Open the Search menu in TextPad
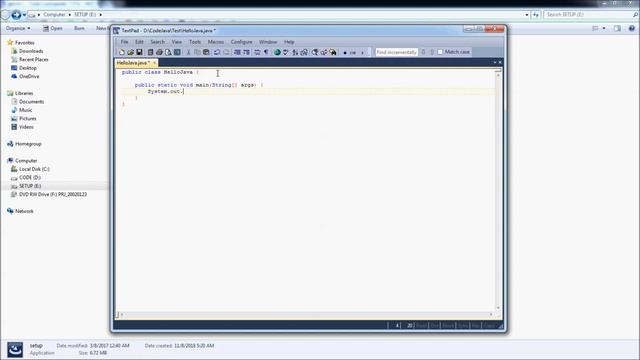The height and width of the screenshot is (360, 640). pos(158,42)
